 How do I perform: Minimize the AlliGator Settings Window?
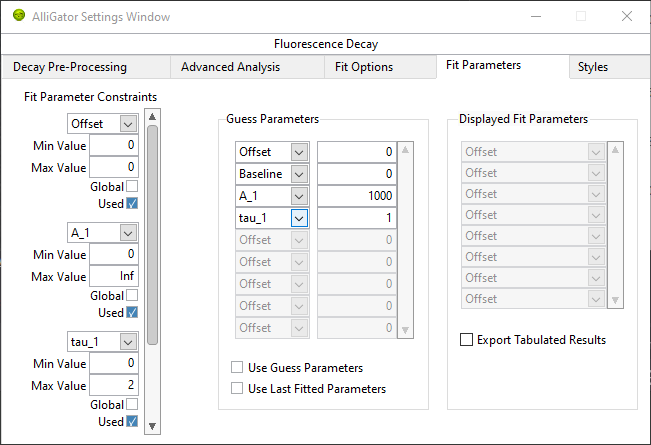536,16
